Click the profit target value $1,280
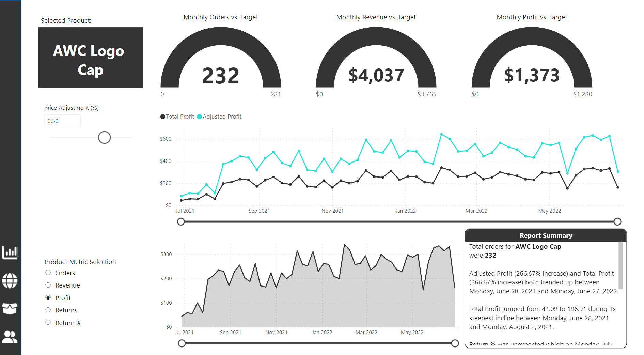The image size is (644, 355). tap(582, 94)
